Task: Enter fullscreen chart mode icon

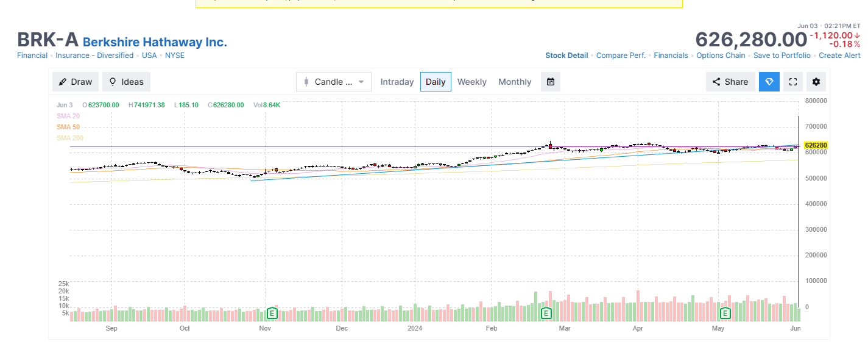Action: pos(793,82)
